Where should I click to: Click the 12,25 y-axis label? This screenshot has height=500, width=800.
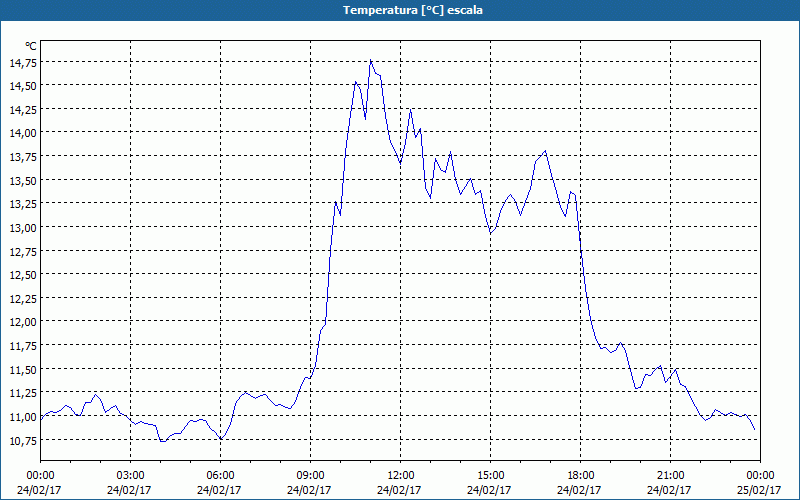coord(23,298)
